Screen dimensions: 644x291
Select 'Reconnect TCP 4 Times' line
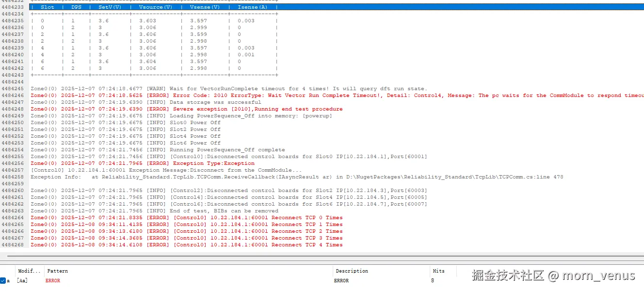[187, 245]
